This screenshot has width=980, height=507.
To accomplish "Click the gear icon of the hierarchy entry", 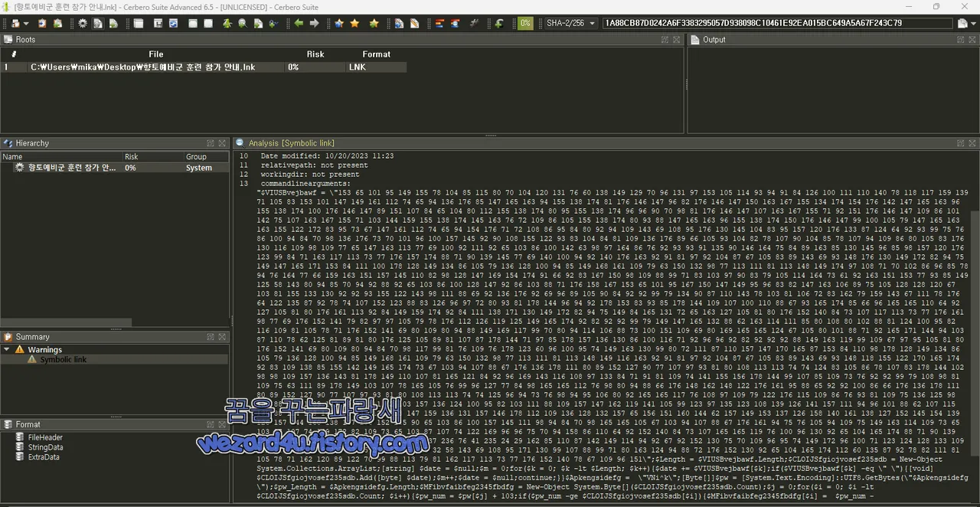I will point(20,167).
